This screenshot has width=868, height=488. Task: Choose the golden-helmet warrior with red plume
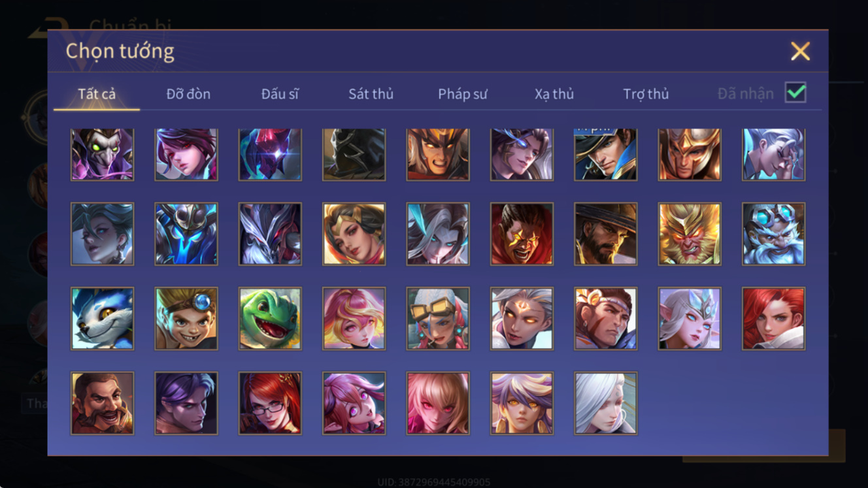point(690,154)
